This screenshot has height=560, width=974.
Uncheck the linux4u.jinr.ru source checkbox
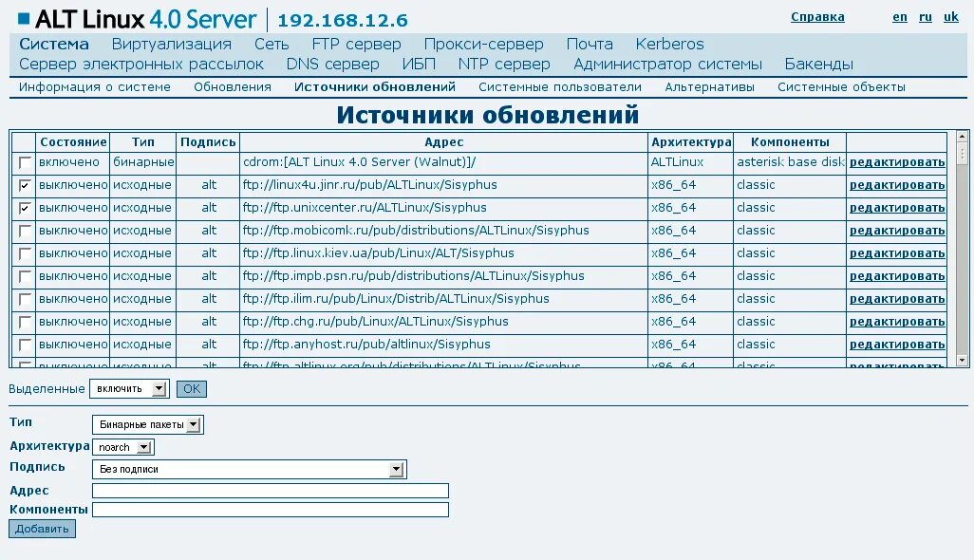click(x=25, y=186)
